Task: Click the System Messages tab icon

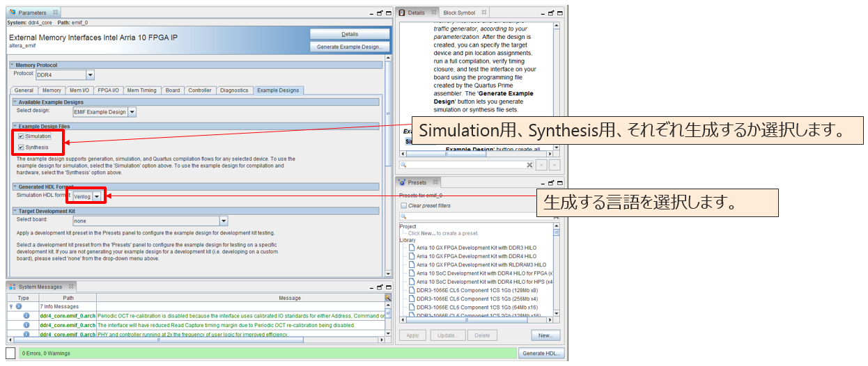Action: coord(13,287)
